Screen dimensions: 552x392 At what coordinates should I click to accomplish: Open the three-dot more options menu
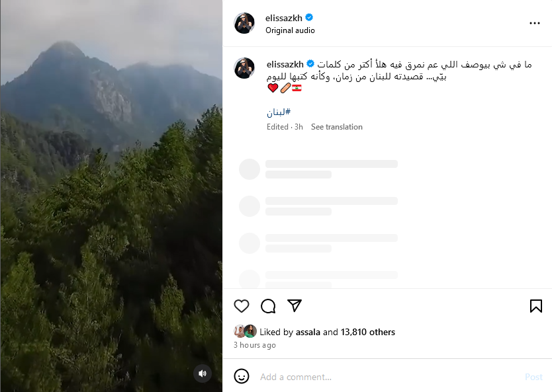tap(534, 23)
